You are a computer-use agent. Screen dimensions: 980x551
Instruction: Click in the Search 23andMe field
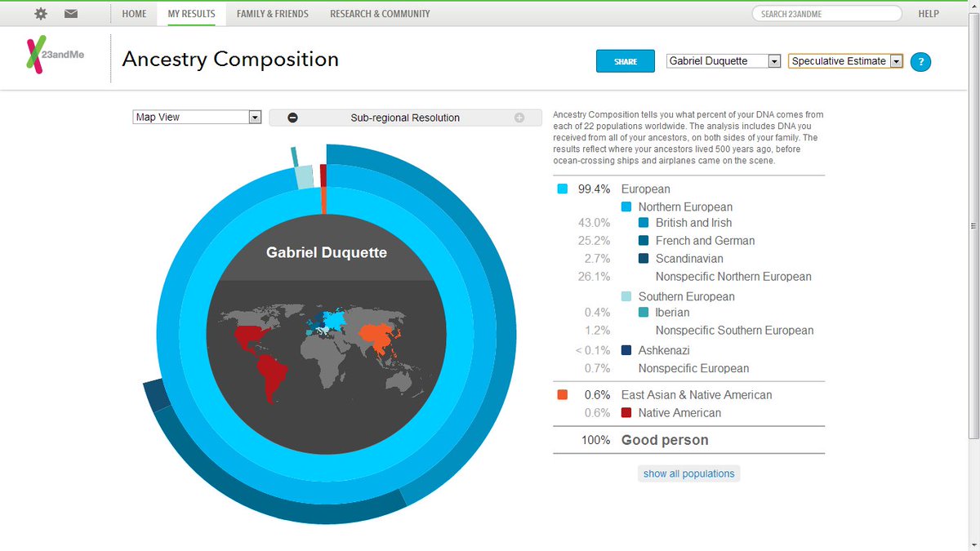click(x=826, y=14)
